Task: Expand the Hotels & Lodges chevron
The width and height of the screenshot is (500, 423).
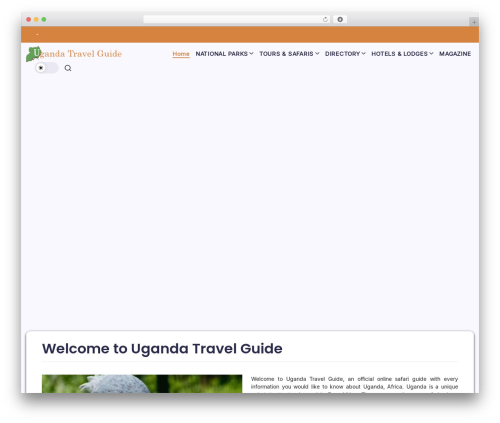Action: [431, 53]
